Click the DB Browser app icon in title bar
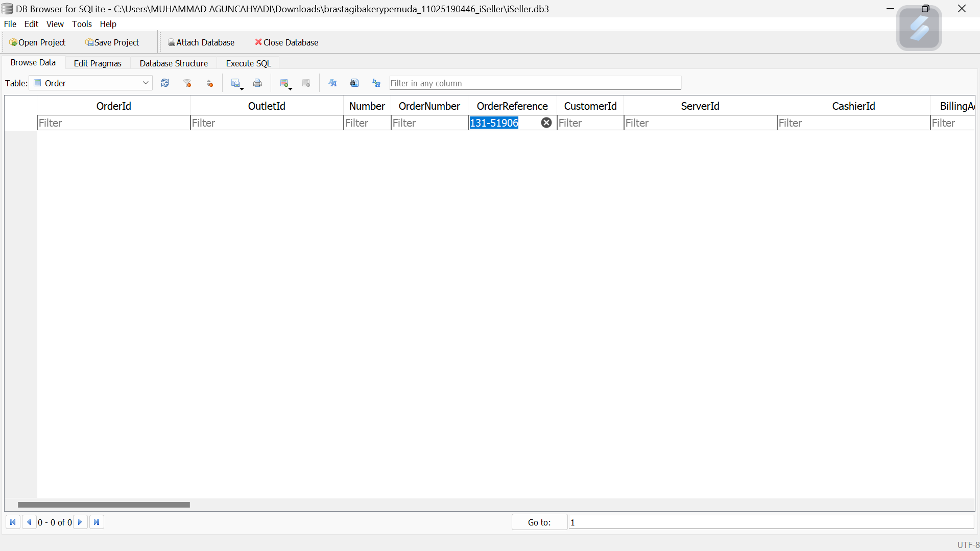 (7, 9)
